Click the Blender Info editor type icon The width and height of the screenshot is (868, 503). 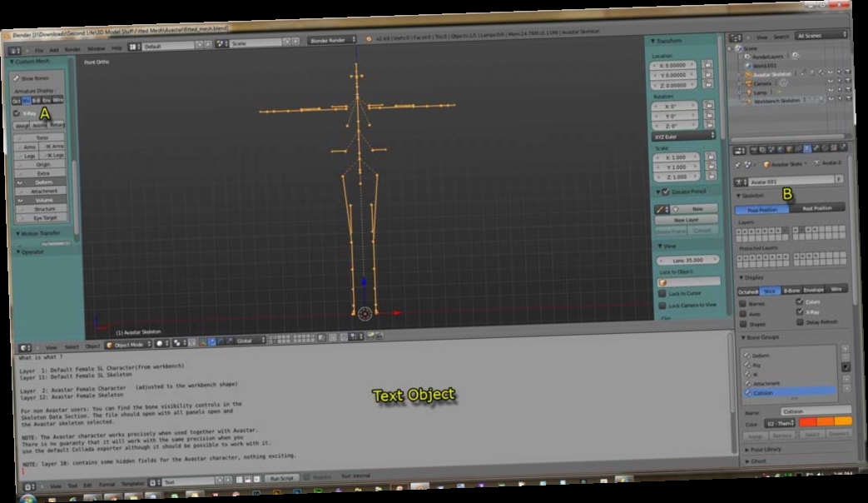click(x=14, y=51)
